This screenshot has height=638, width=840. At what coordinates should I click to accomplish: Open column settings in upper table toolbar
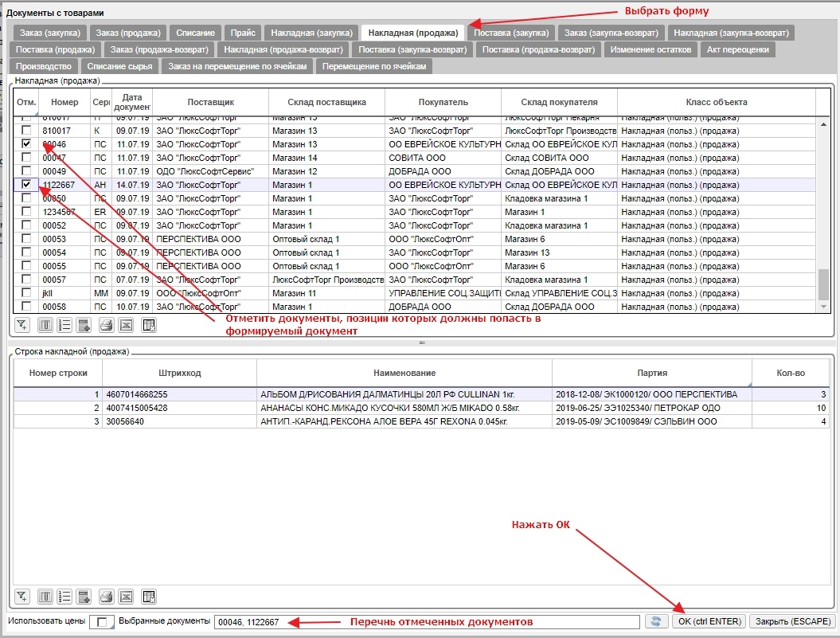[x=45, y=324]
